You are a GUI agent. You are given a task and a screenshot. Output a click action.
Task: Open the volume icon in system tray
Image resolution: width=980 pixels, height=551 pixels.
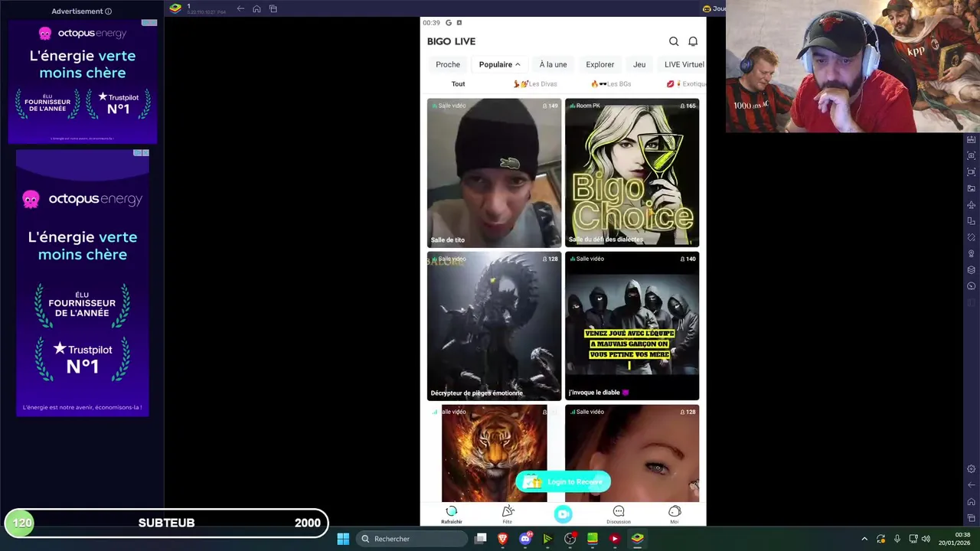(x=926, y=539)
